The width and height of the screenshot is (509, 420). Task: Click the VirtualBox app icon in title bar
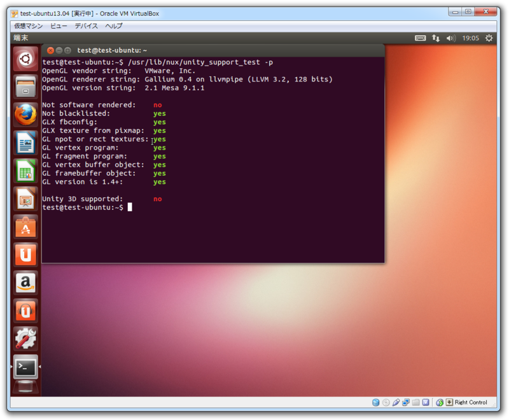point(14,13)
